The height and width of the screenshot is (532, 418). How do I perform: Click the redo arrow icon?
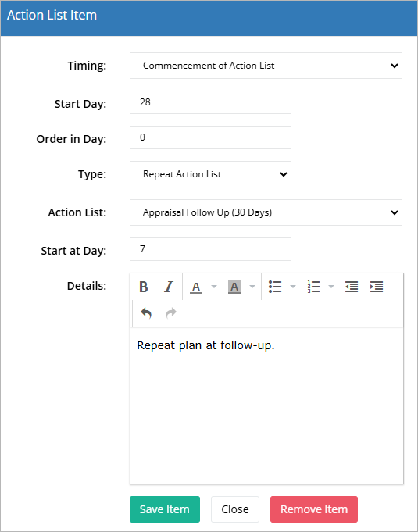[171, 312]
